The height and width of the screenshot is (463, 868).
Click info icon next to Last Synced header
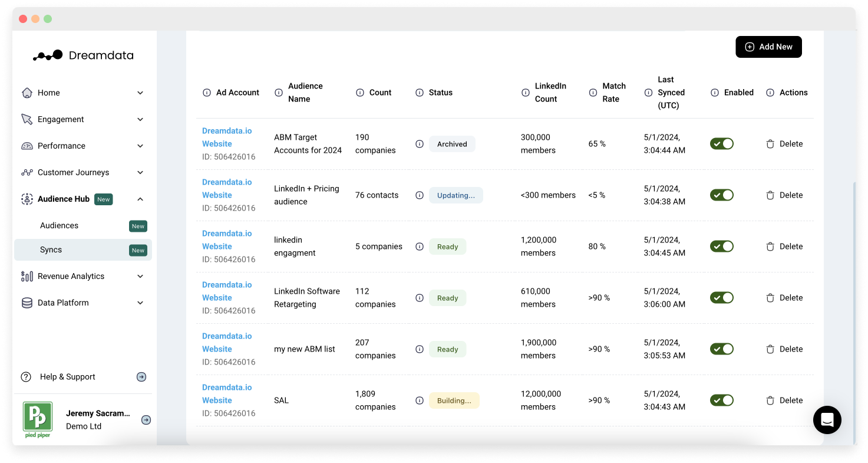click(x=649, y=93)
